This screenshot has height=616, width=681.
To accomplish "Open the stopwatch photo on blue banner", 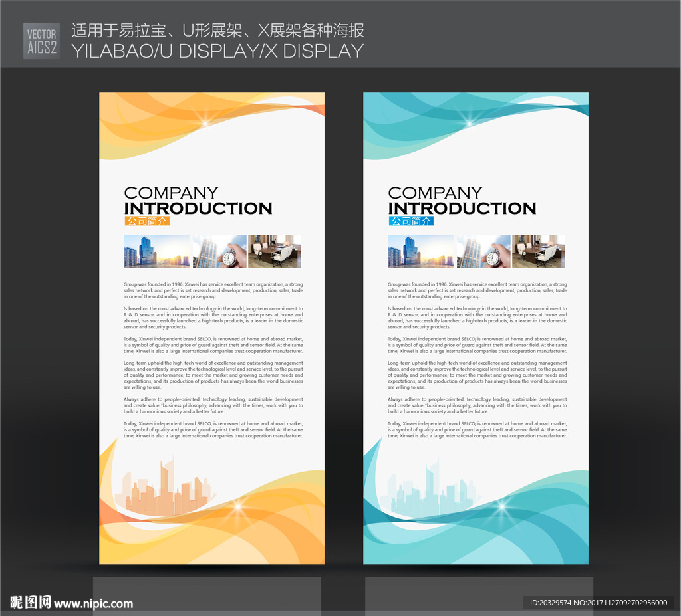I will click(x=484, y=251).
